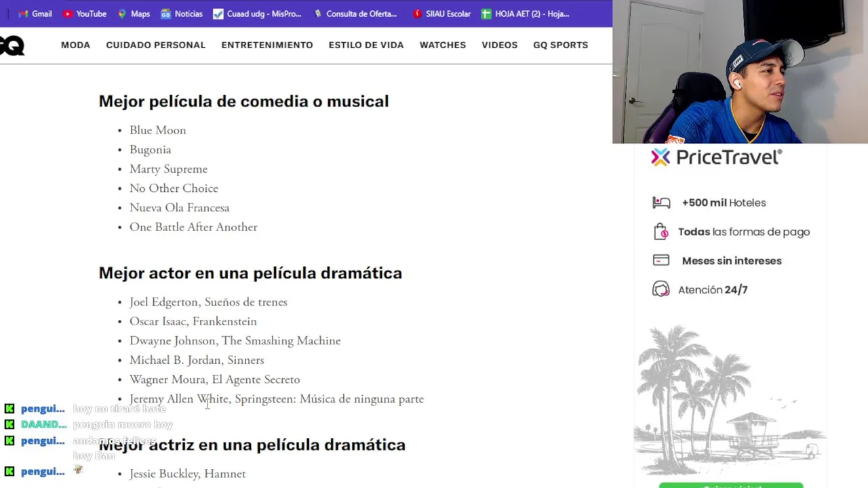This screenshot has width=868, height=488.
Task: Open the ENTRETENIMIENTO section
Action: click(x=267, y=45)
